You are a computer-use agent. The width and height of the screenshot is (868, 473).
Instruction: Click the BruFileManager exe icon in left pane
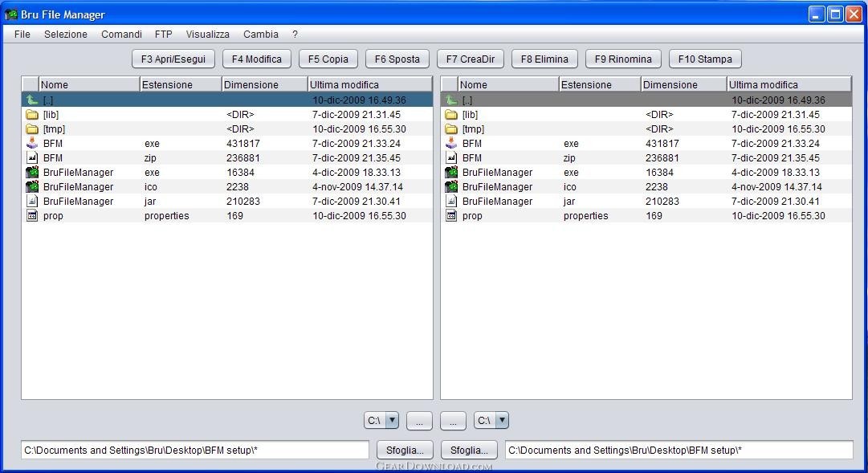pos(32,172)
